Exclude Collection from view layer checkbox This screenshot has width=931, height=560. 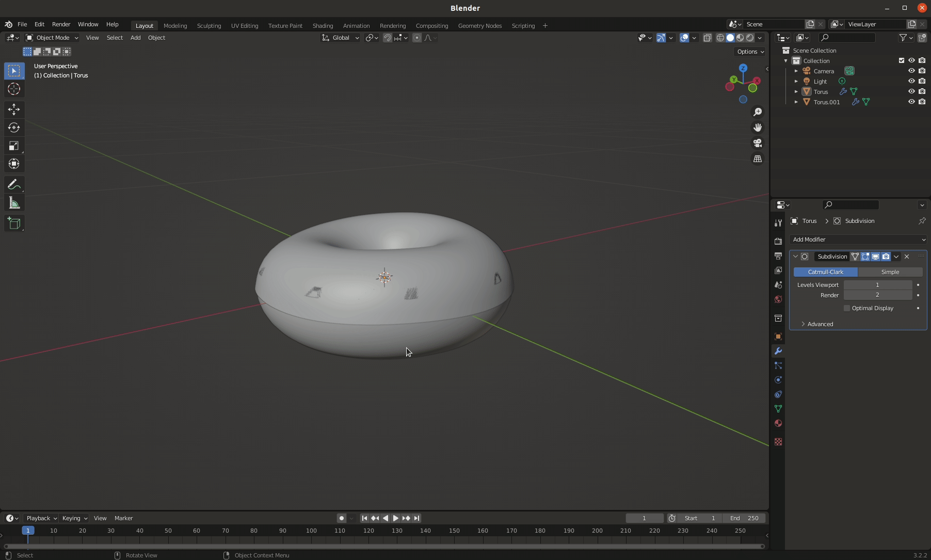pyautogui.click(x=902, y=60)
